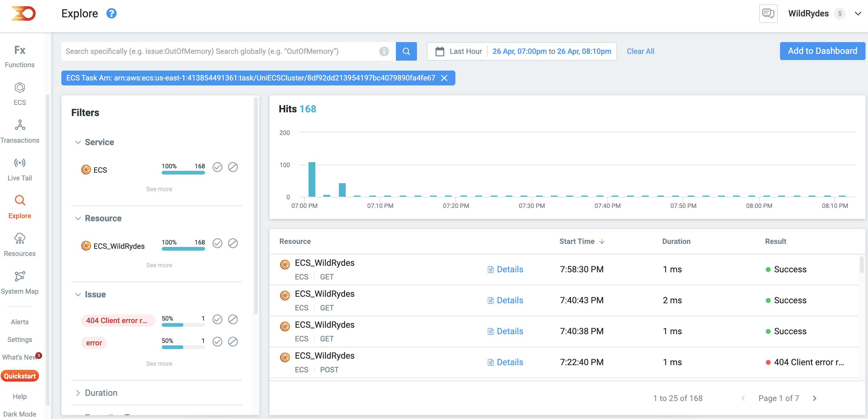Include the ECS_WildRydes resource filter

[x=217, y=243]
